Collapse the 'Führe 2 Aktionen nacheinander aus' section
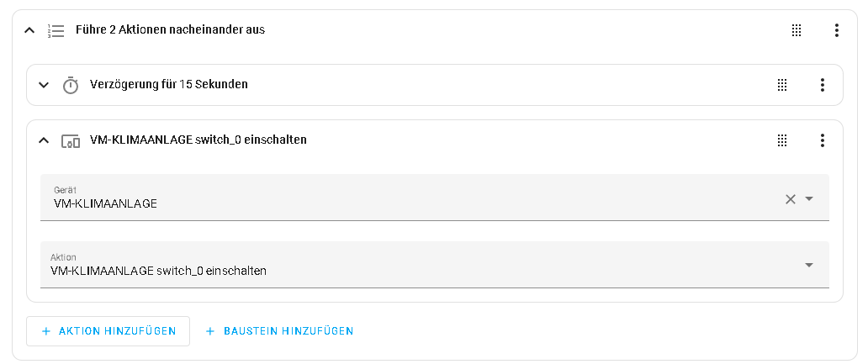The height and width of the screenshot is (364, 868). tap(29, 30)
